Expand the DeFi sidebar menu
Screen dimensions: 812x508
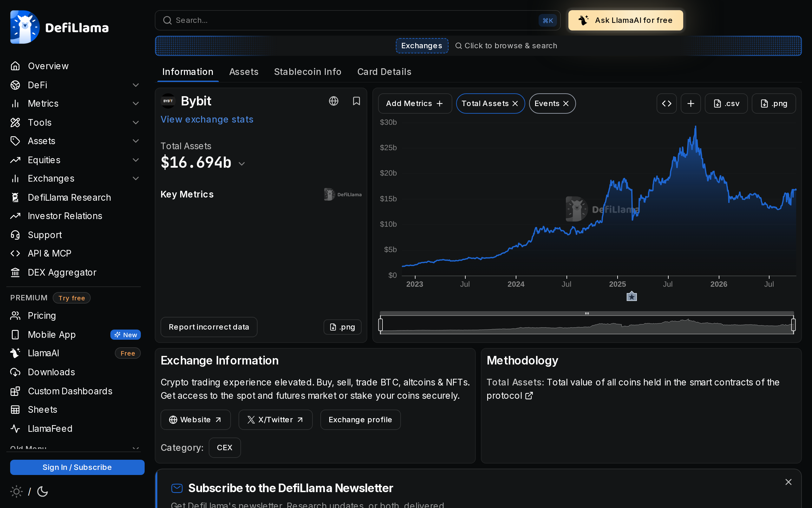135,85
